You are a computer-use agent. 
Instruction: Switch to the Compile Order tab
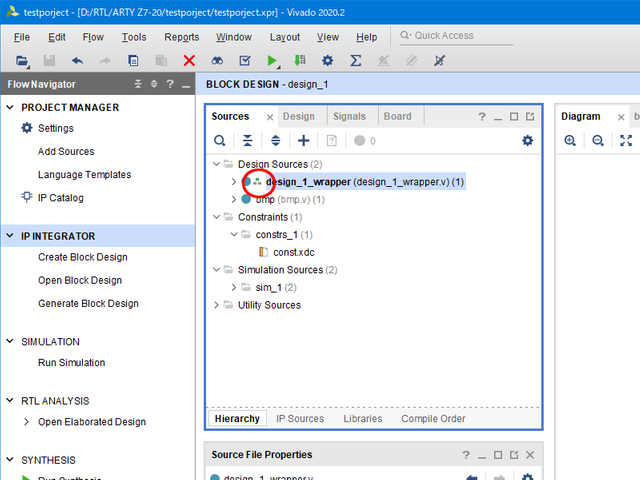click(x=432, y=418)
